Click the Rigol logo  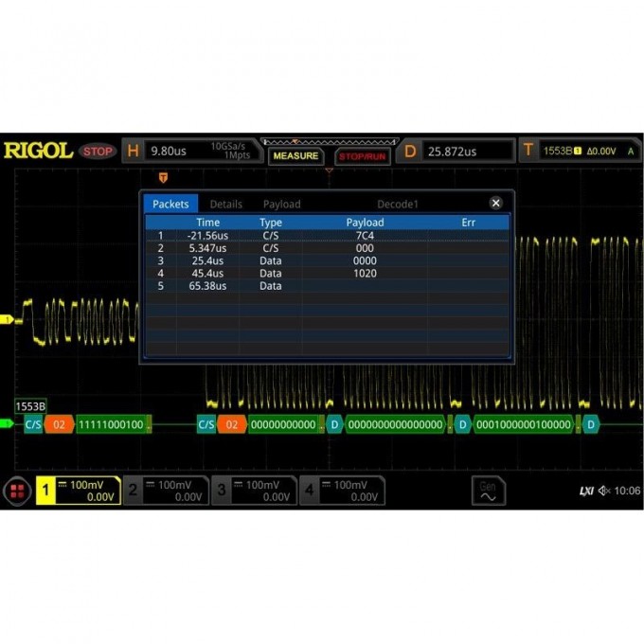click(x=38, y=151)
